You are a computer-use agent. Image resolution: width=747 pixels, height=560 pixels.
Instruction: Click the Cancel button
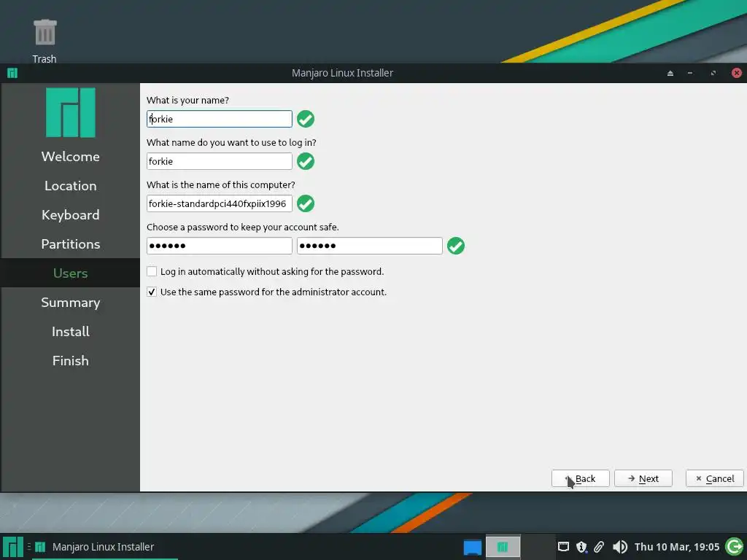pos(715,478)
